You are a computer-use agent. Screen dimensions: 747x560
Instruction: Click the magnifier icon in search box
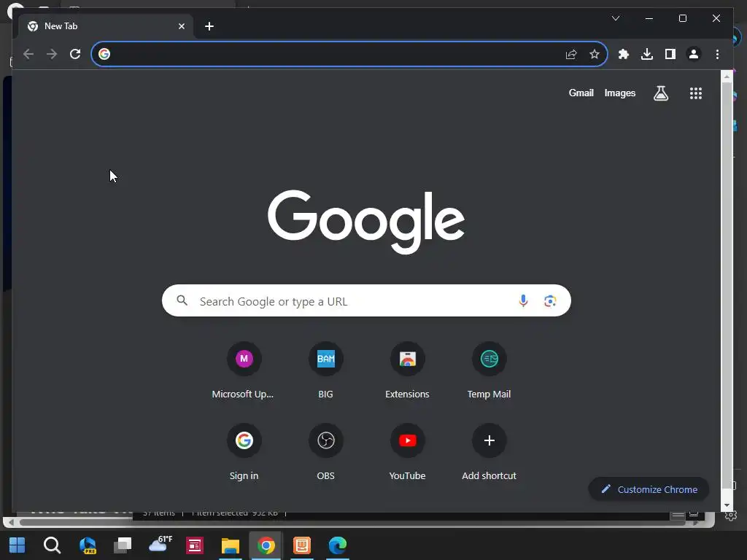pos(182,300)
